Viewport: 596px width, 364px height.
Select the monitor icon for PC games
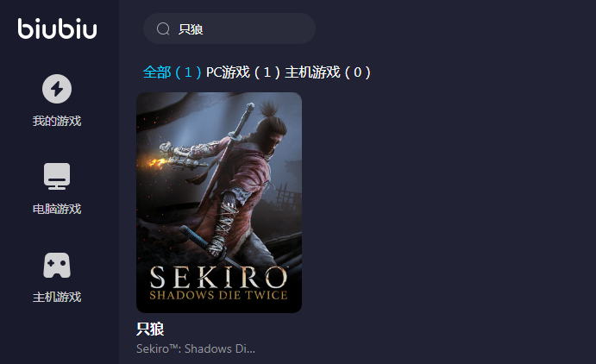click(57, 176)
